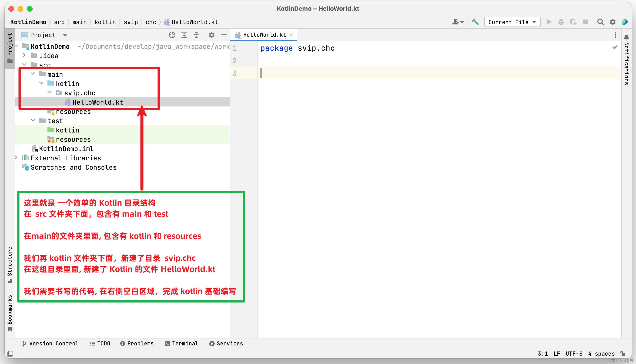This screenshot has height=364, width=636.
Task: Click HelloWorld.kt in the breadcrumb bar
Action: click(x=191, y=22)
